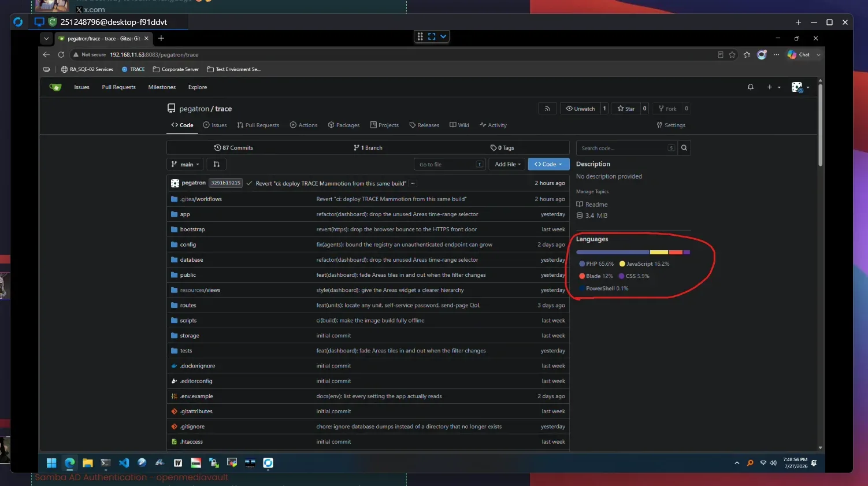Expand the Add File dropdown
868x486 pixels.
tap(507, 165)
